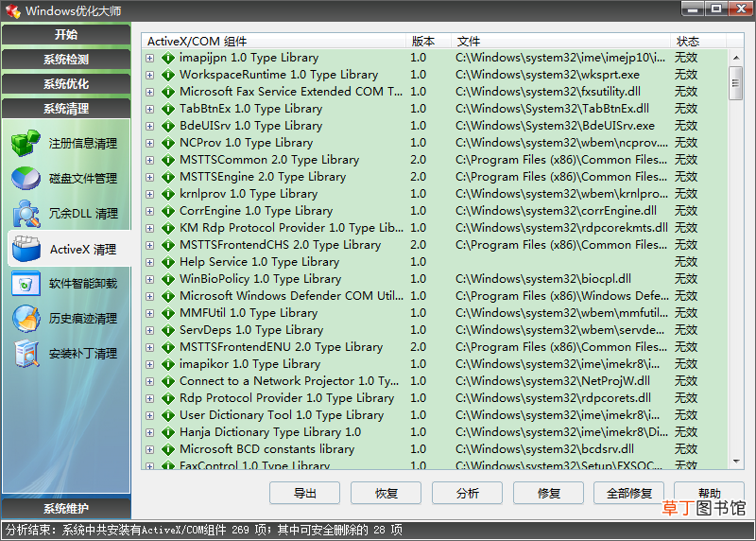Open 软件智能卸载 uninstall icon
The image size is (756, 541).
pos(26,284)
